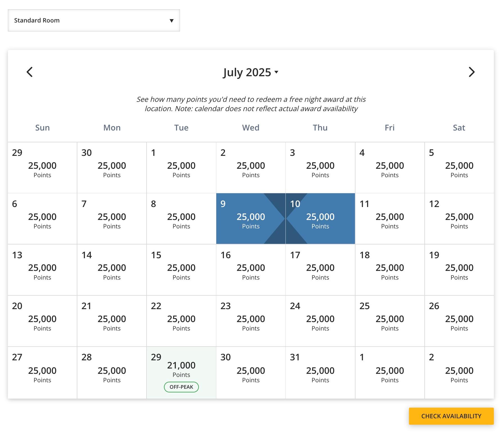Choose Sunday July 13
504x436 pixels.
click(x=42, y=270)
